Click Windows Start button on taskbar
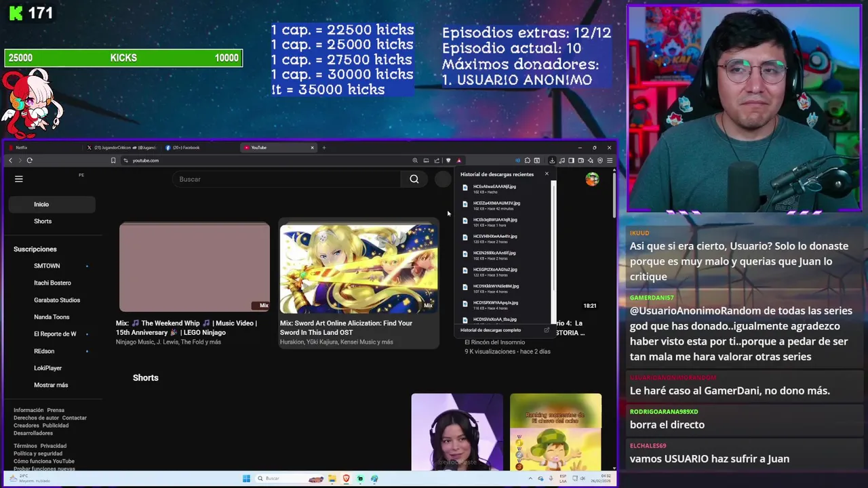The image size is (868, 488). pyautogui.click(x=246, y=479)
